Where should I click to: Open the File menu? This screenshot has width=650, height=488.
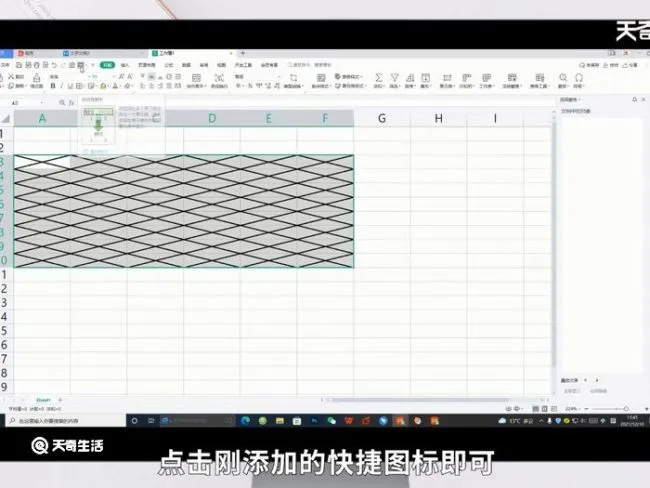click(x=5, y=65)
